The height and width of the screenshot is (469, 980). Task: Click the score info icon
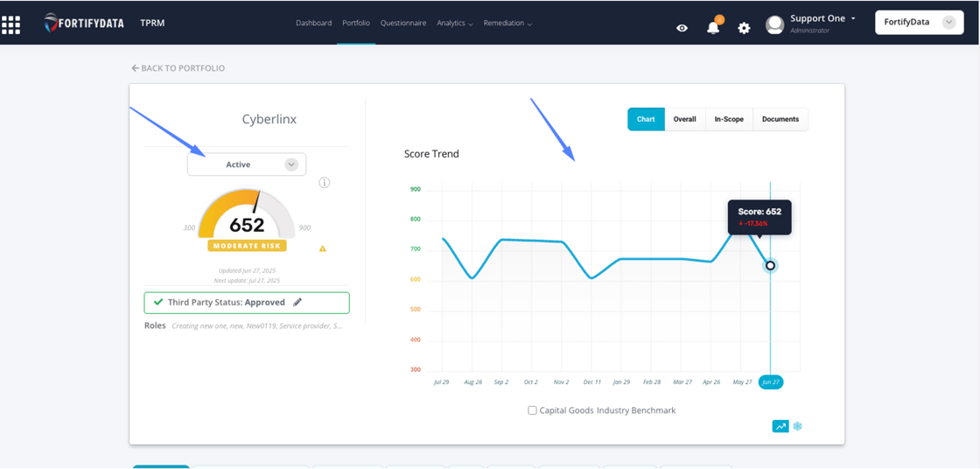(x=325, y=183)
